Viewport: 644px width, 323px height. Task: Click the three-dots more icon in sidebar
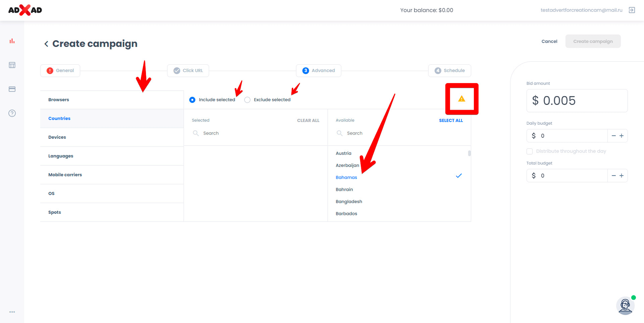12,312
